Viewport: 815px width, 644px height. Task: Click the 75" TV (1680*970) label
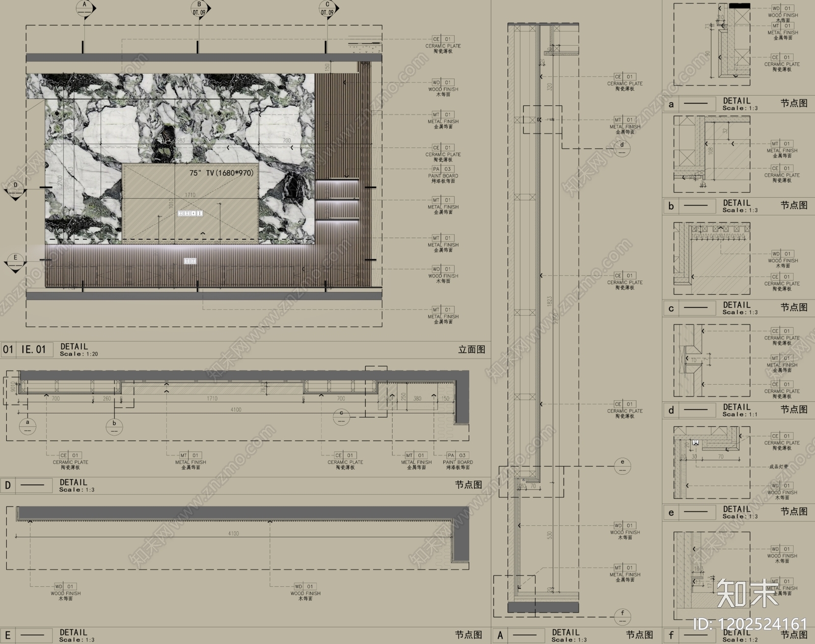pyautogui.click(x=221, y=173)
